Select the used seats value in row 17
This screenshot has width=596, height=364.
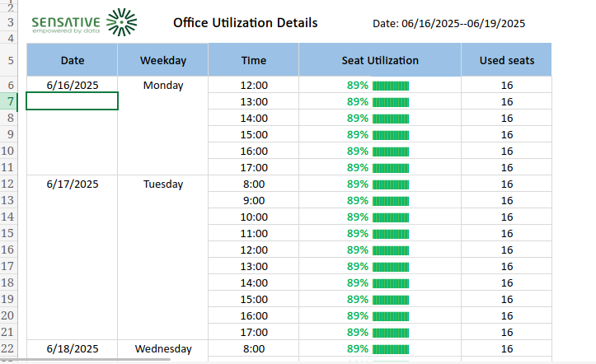click(506, 266)
